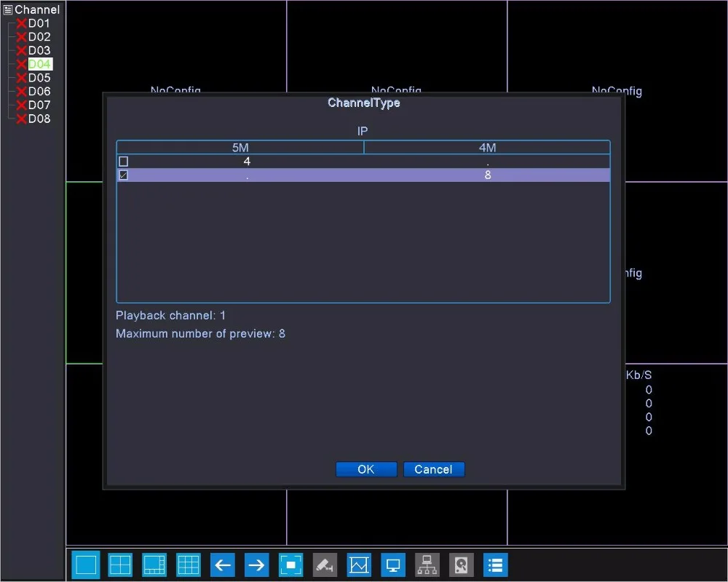Click the Channel list header icon

(x=8, y=9)
